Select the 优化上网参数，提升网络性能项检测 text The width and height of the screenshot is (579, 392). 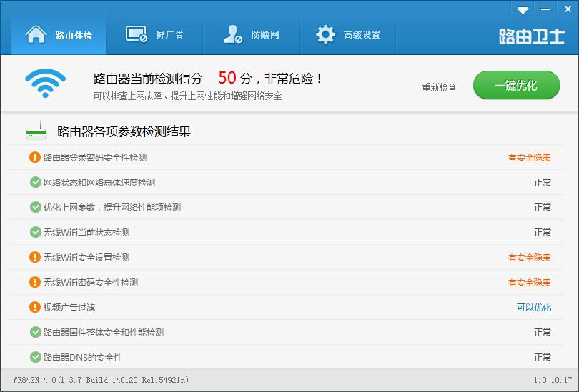(x=112, y=208)
